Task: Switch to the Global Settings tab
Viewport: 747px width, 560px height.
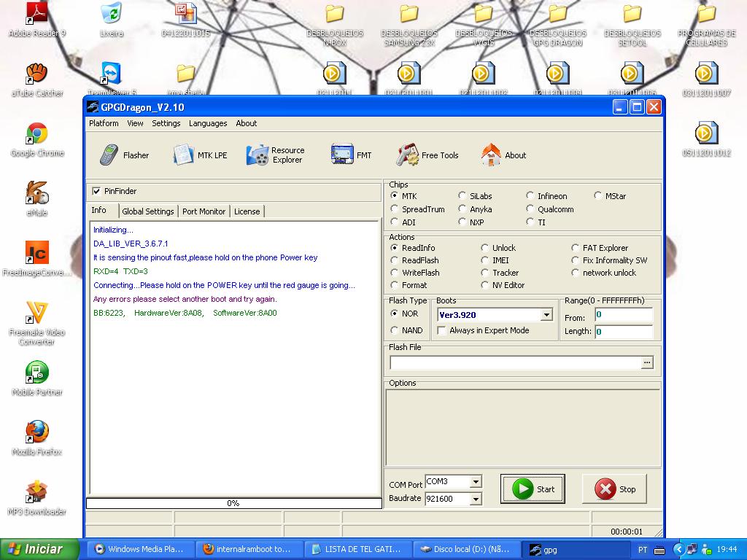Action: [148, 211]
